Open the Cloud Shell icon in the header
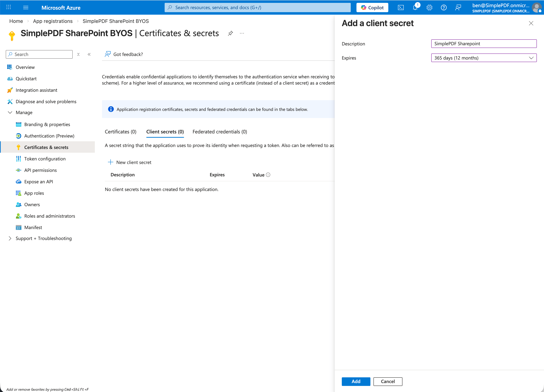Screen dimensions: 544x392 [400, 8]
